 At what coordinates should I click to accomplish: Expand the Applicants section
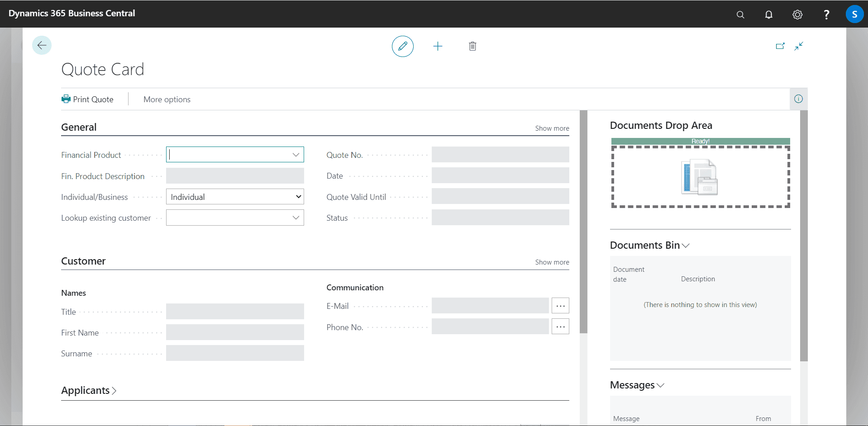pyautogui.click(x=89, y=390)
